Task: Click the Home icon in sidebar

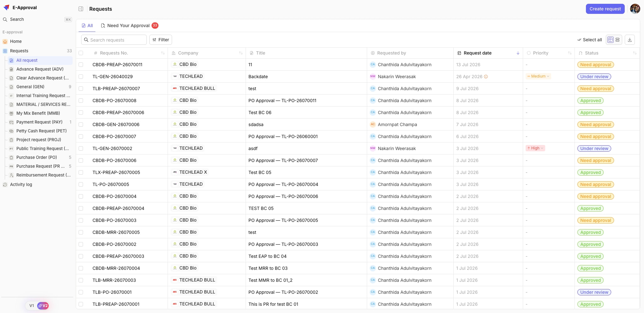Action: (x=5, y=41)
